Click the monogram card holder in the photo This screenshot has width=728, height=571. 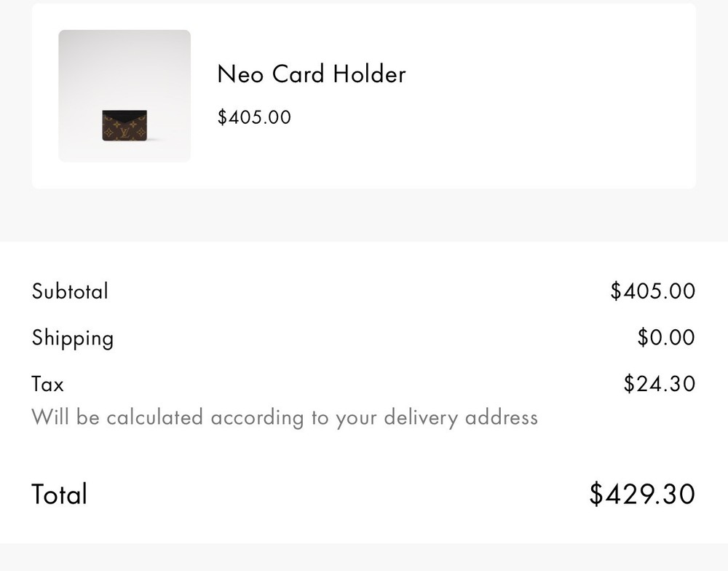[x=124, y=126]
